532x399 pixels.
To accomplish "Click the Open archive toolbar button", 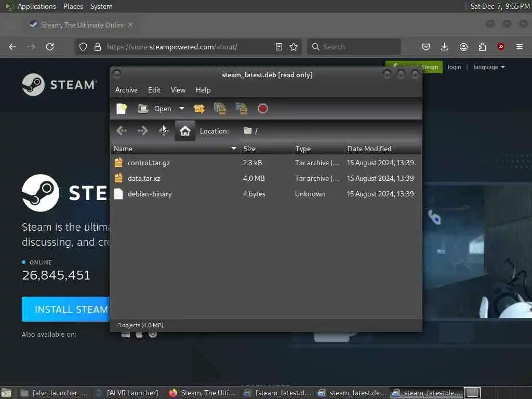I will (x=154, y=109).
